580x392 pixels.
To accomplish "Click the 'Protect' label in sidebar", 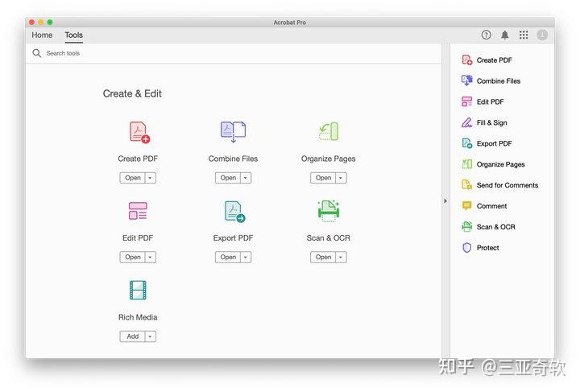I will coord(487,248).
